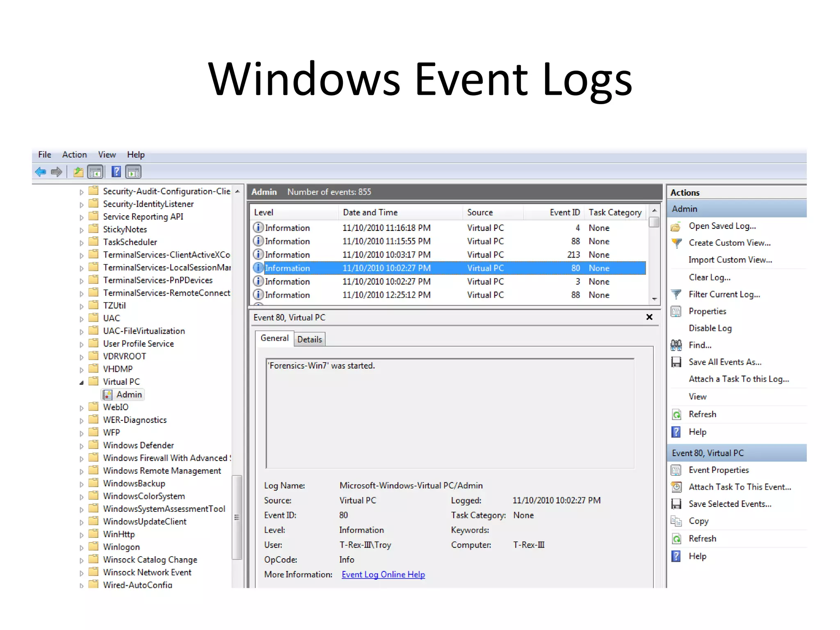Expand the Winlogon tree node

click(81, 548)
